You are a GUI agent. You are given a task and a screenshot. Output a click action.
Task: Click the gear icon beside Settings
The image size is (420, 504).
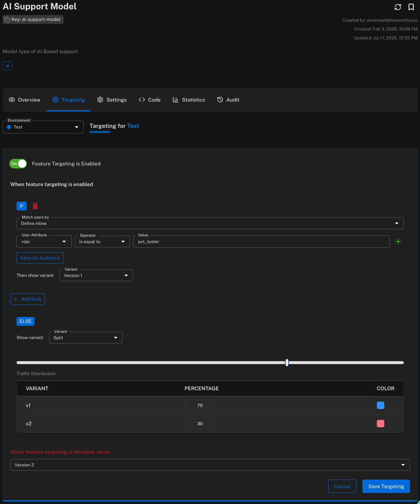[x=100, y=100]
